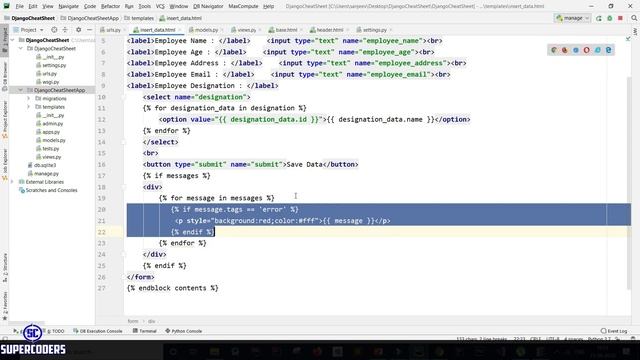Click the locate-file target icon in Project panel
The height and width of the screenshot is (360, 640).
[x=54, y=30]
